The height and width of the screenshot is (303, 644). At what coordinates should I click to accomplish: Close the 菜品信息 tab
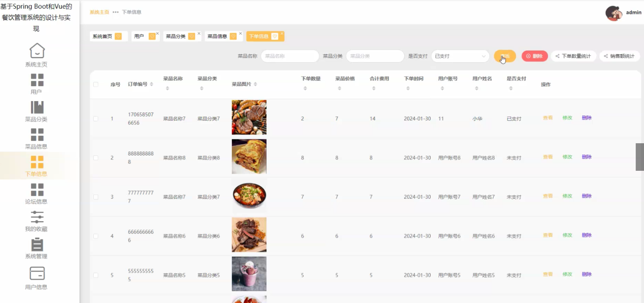pos(241,33)
